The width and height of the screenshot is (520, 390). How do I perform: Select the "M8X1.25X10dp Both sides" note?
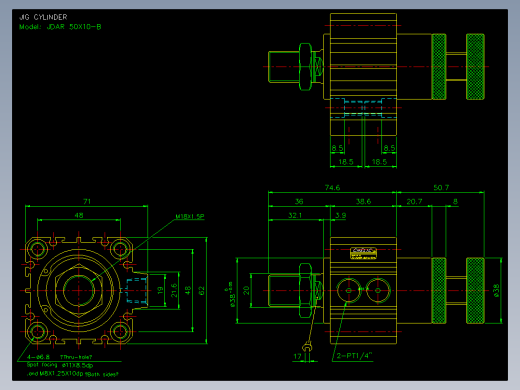(73, 374)
